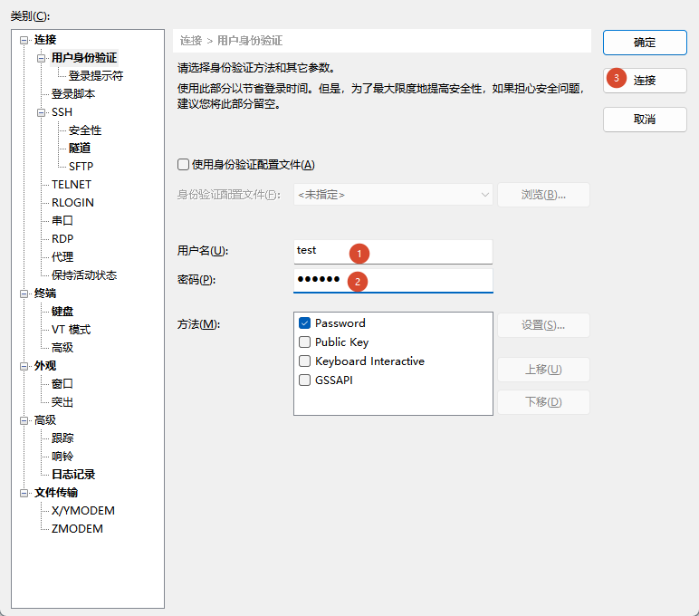Collapse the 用户身份验证 tree node
This screenshot has width=699, height=616.
41,59
